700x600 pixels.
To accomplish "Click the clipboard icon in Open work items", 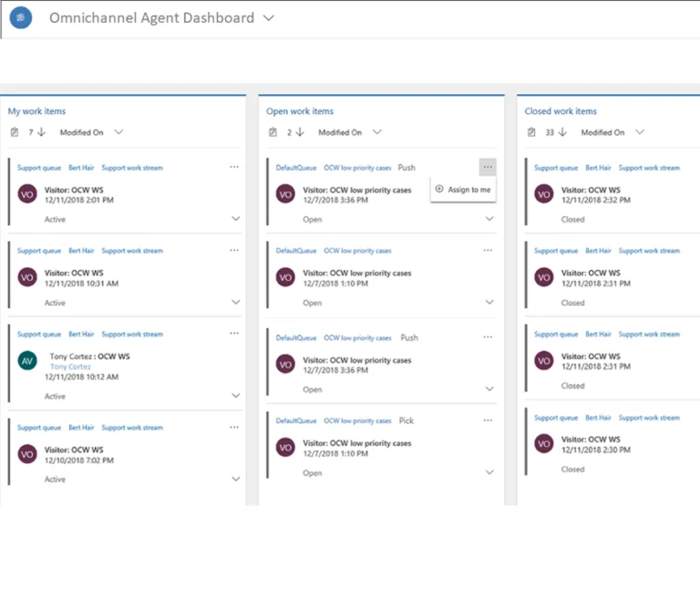I will [x=273, y=132].
